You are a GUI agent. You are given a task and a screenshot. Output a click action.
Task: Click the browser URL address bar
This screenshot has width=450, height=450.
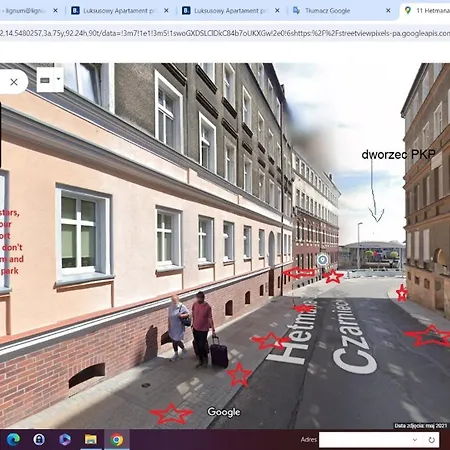coord(225,33)
